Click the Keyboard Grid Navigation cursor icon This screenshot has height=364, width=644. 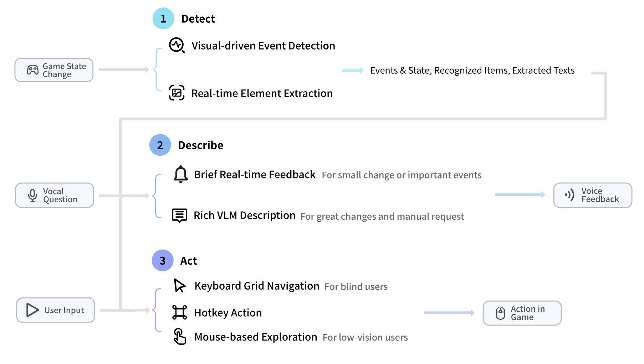pos(179,286)
